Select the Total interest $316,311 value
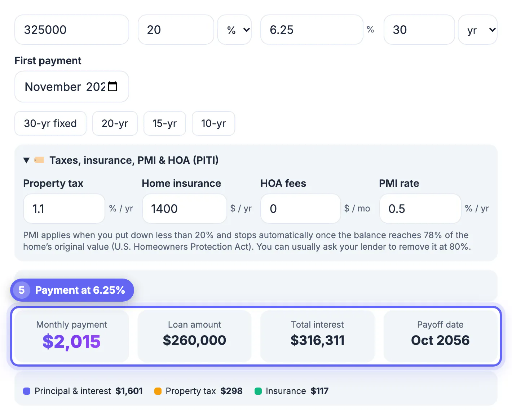Screen dimensions: 512x420 coord(318,340)
